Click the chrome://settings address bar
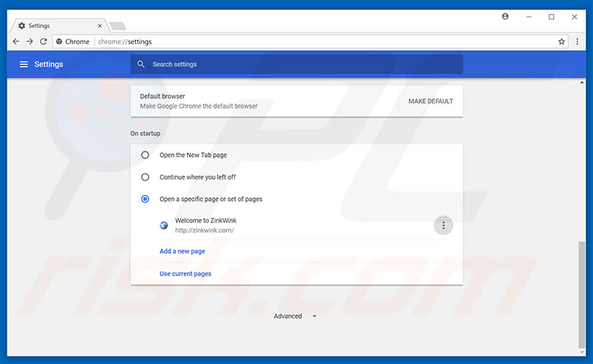This screenshot has height=364, width=593. click(x=310, y=41)
